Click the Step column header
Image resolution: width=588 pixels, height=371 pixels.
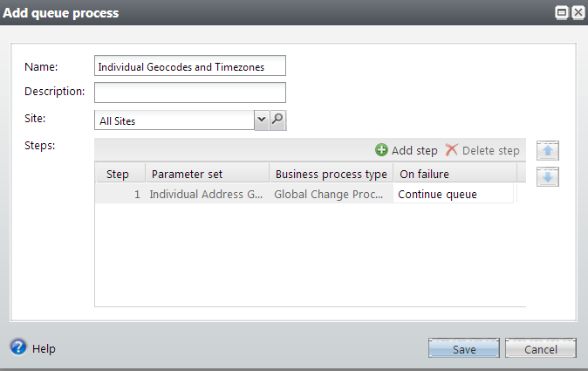(x=119, y=174)
